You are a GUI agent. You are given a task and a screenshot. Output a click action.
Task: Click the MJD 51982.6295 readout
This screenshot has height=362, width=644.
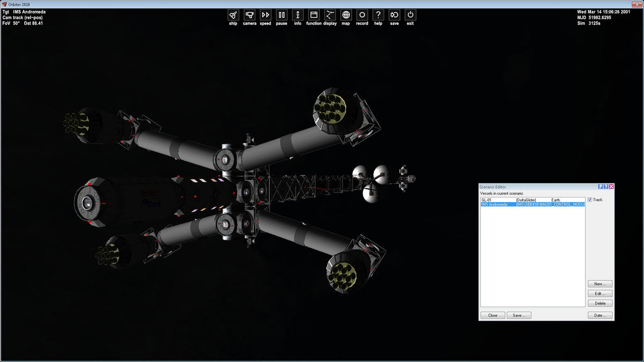click(594, 18)
